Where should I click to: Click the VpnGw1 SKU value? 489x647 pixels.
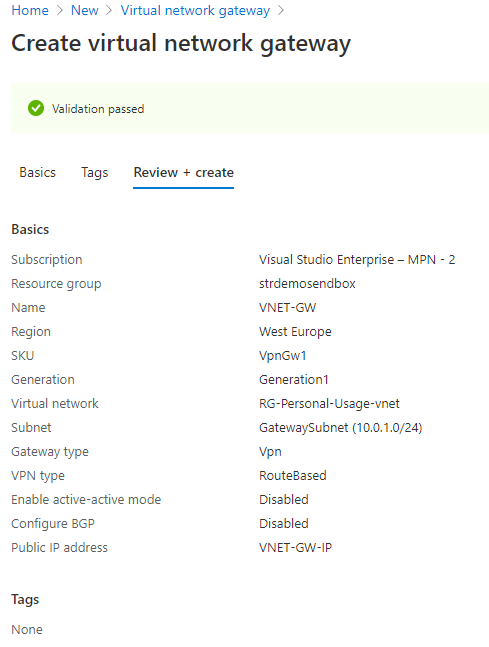283,356
